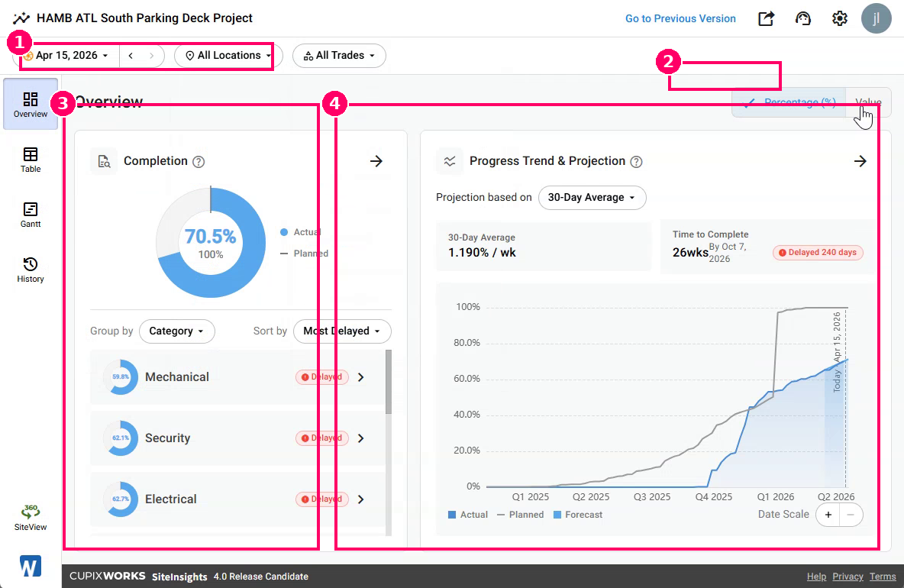Launch SiteView 360 from the sidebar

pos(31,517)
